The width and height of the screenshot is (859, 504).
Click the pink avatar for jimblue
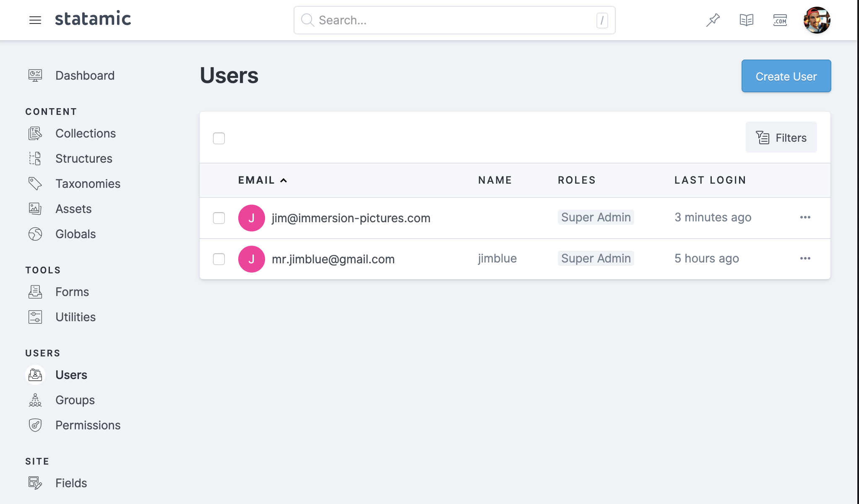pyautogui.click(x=251, y=259)
